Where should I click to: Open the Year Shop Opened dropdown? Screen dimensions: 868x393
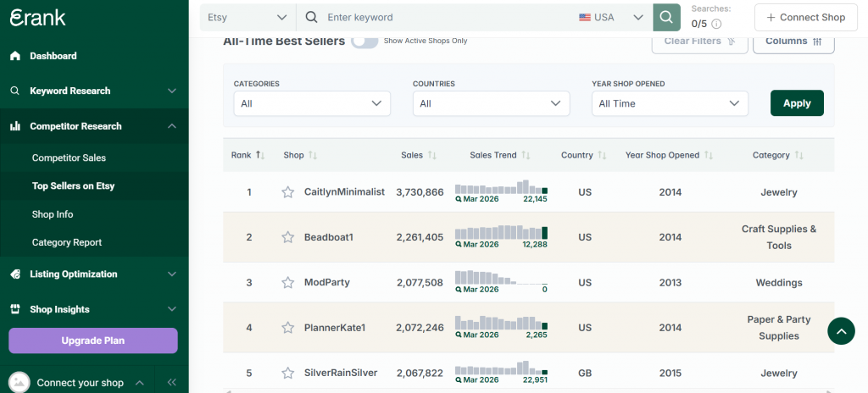pos(670,103)
